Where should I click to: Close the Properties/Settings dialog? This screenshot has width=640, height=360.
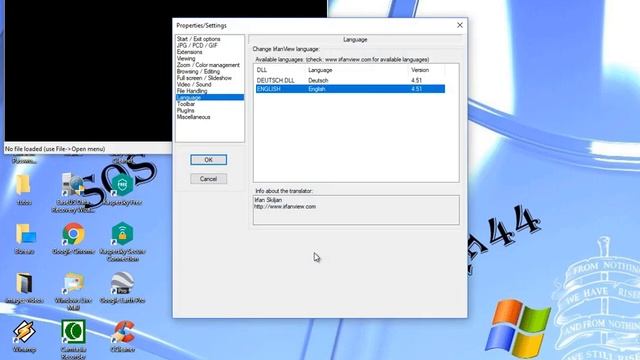(460, 25)
